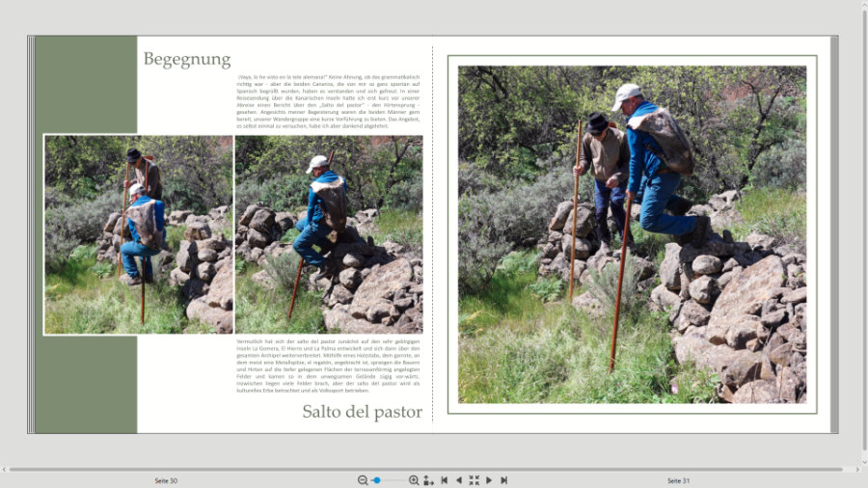Click the scroll down arrow
868x488 pixels.
click(x=865, y=462)
